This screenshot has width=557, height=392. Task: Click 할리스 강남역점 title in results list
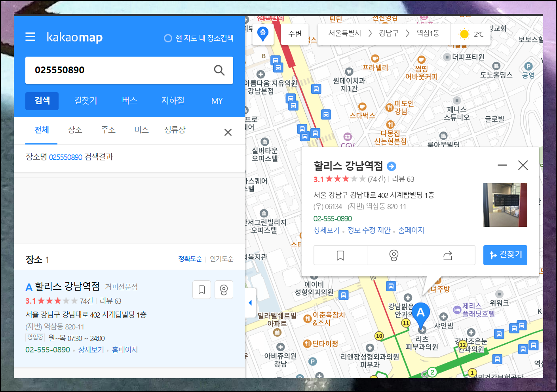coord(67,286)
